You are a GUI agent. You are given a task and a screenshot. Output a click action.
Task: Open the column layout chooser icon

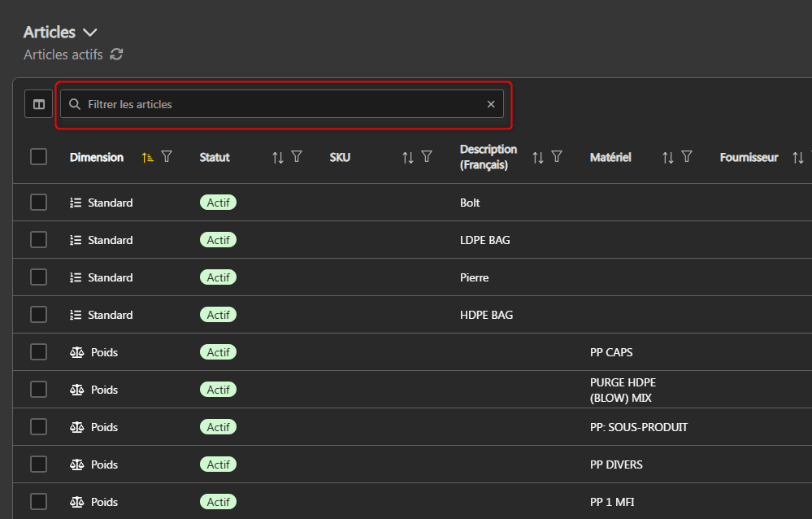pos(38,104)
